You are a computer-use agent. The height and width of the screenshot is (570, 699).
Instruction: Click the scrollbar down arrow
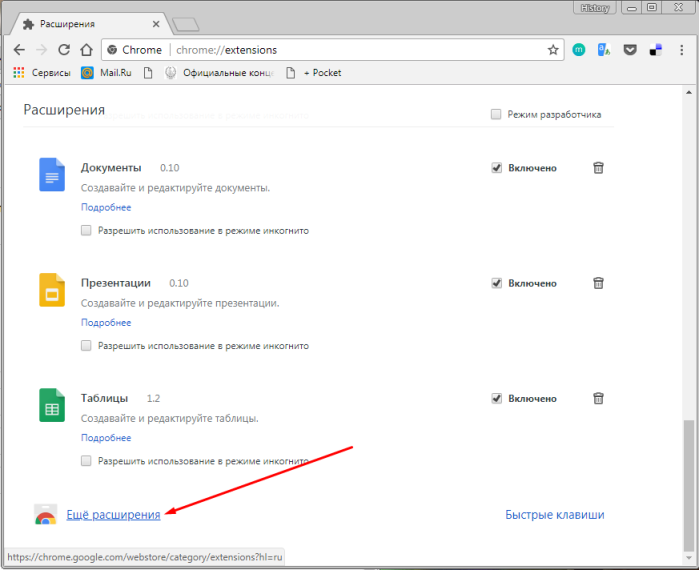point(689,558)
